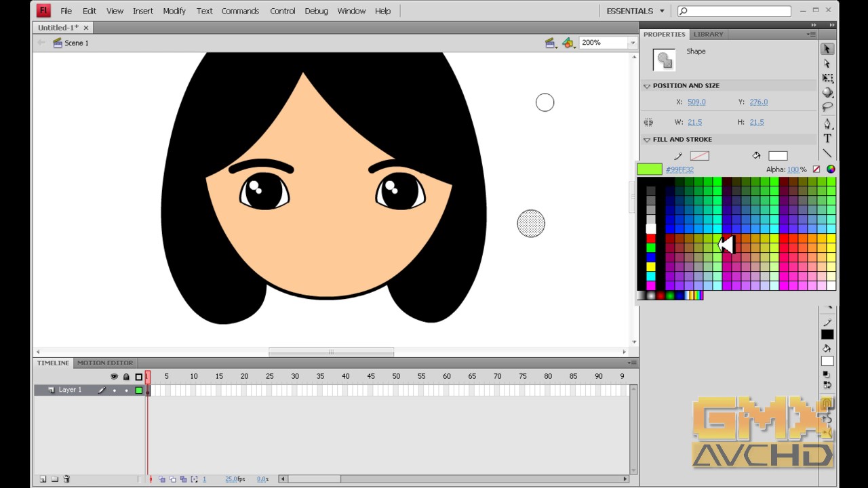Switch to the Library tab
868x488 pixels.
(708, 34)
